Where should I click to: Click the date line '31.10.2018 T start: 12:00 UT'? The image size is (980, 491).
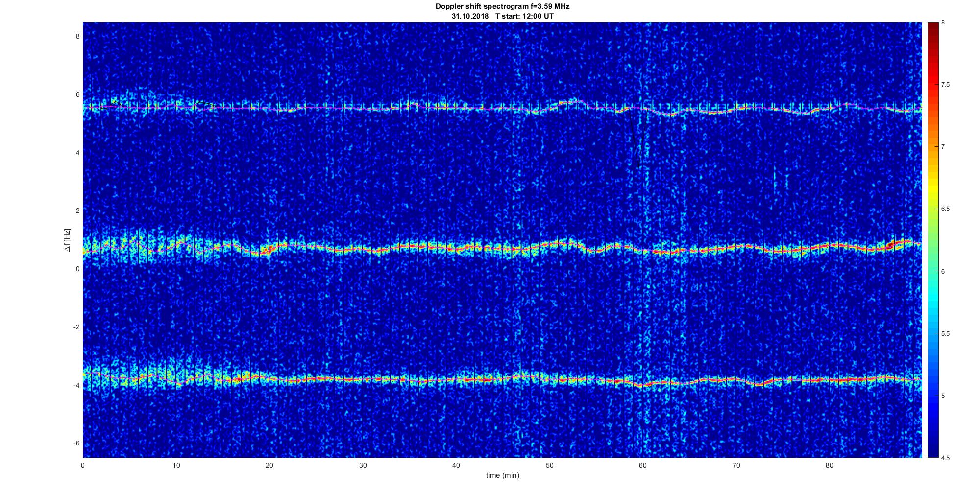[503, 16]
